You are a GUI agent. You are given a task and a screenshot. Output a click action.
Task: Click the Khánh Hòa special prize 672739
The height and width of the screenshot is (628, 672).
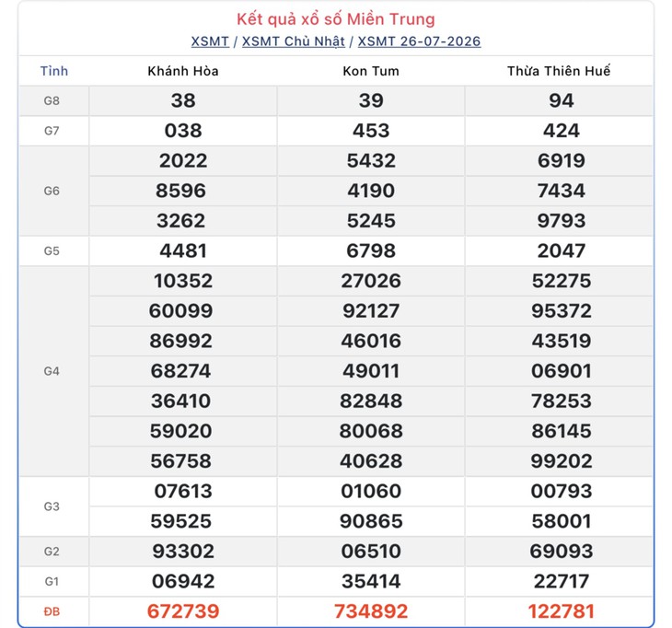pyautogui.click(x=183, y=611)
